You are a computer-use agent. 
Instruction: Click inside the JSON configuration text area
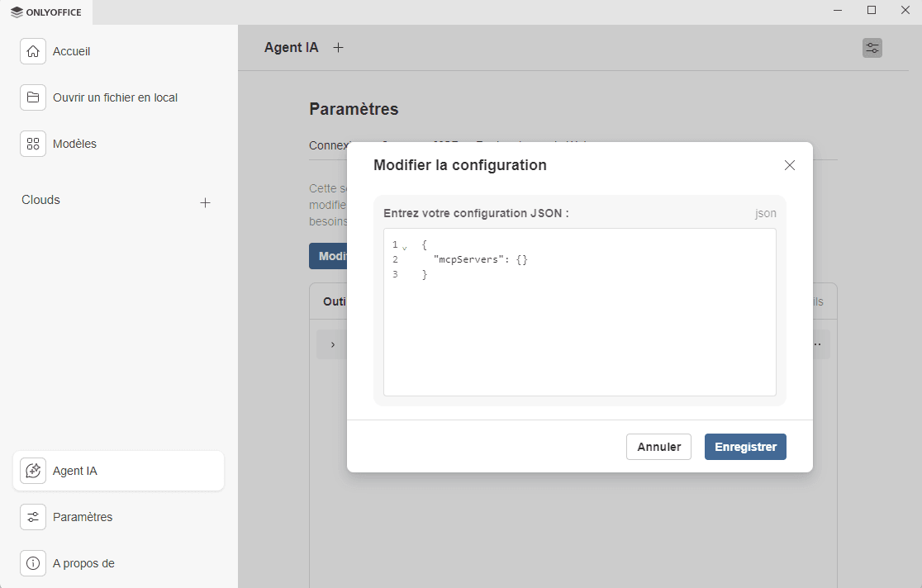pos(578,330)
